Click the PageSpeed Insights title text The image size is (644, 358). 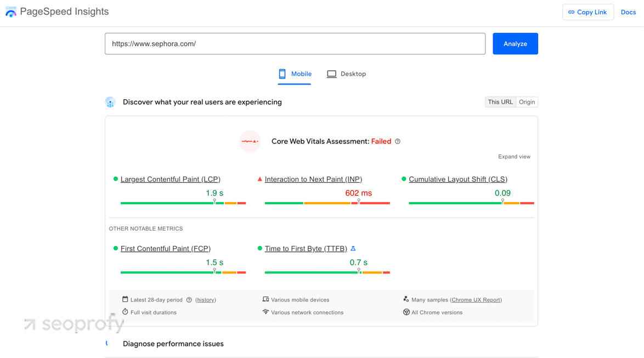(x=65, y=12)
